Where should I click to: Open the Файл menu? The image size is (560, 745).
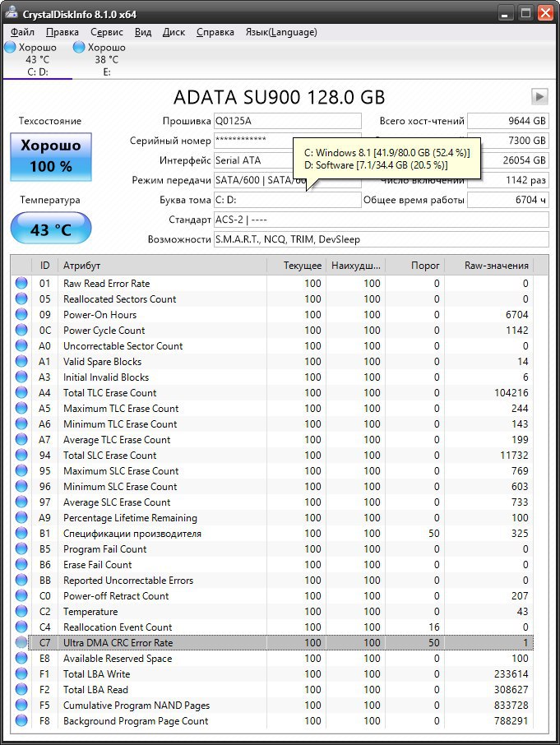(x=22, y=32)
